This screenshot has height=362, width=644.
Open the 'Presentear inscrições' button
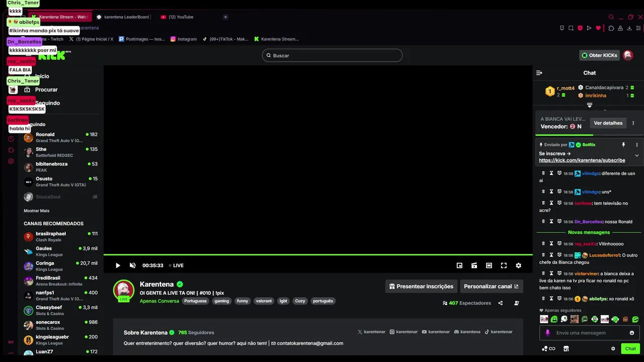tap(422, 286)
